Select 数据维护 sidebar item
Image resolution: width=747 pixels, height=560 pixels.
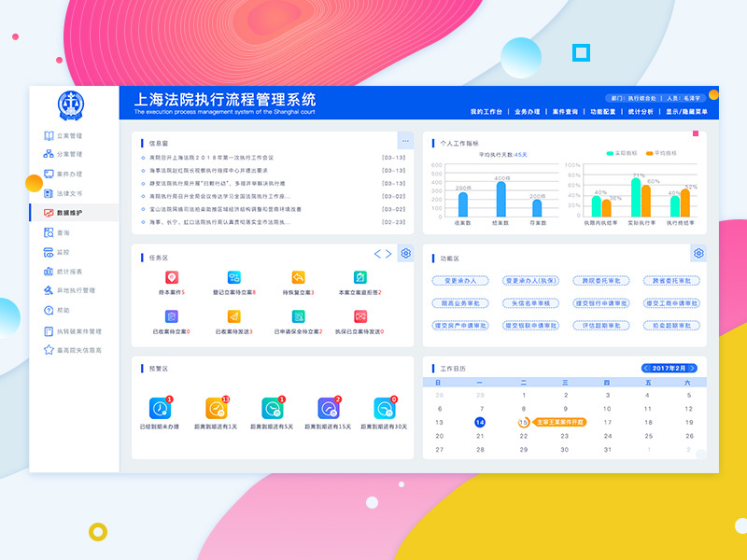point(74,213)
